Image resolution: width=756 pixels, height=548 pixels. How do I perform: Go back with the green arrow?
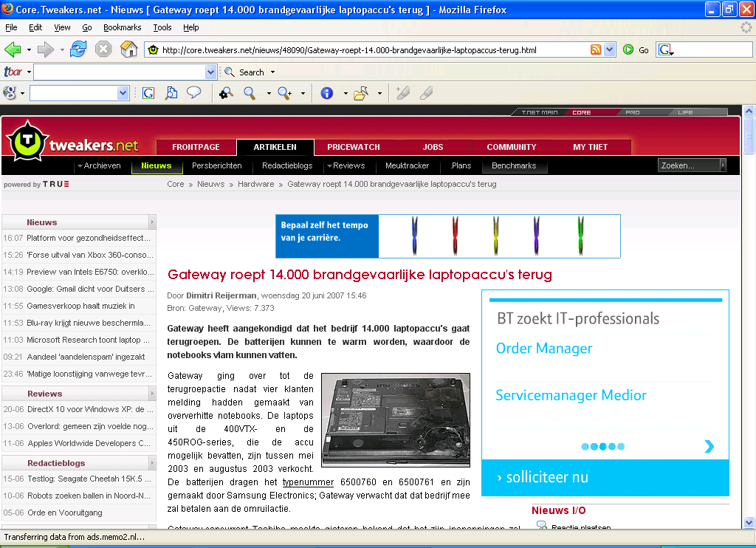tap(13, 49)
